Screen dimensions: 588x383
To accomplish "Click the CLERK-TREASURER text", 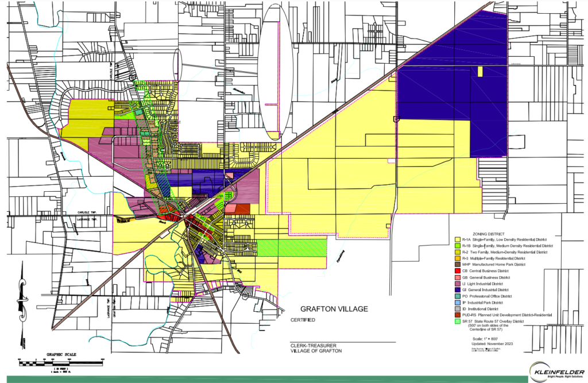I will [x=314, y=345].
